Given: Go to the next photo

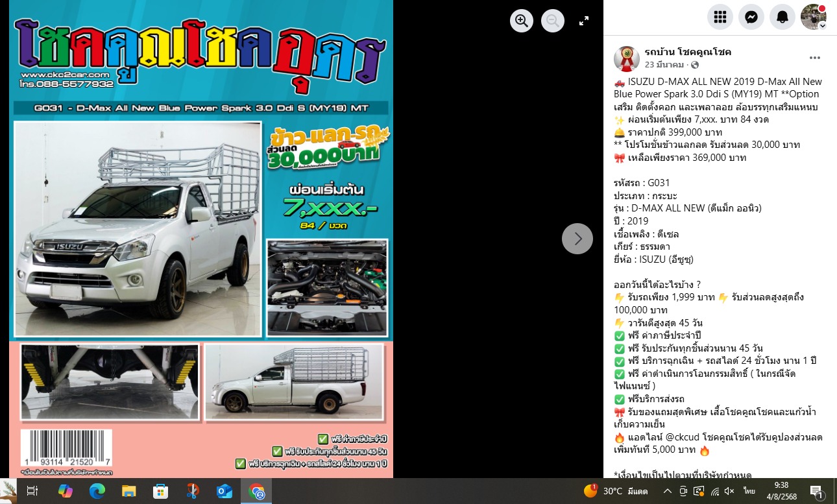Looking at the screenshot, I should 577,239.
